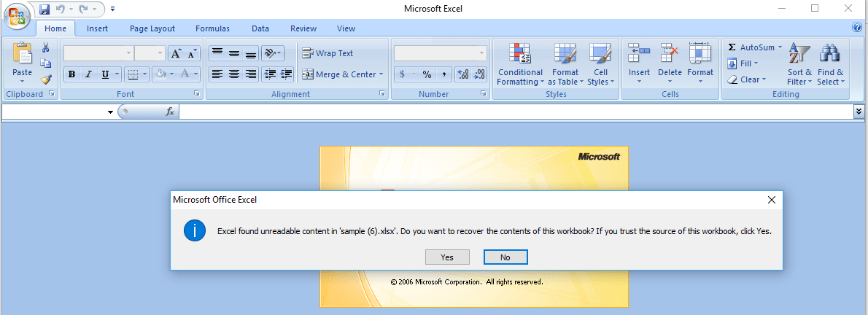The height and width of the screenshot is (315, 868).
Task: Click Yes to recover workbook contents
Action: (447, 257)
